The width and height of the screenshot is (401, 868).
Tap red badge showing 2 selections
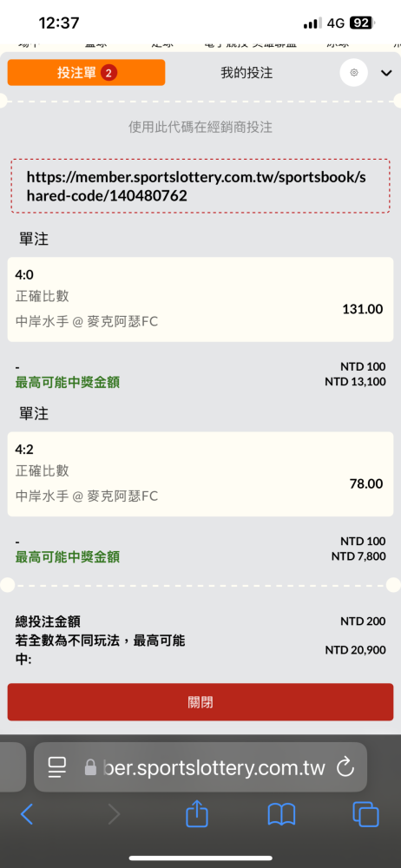109,73
